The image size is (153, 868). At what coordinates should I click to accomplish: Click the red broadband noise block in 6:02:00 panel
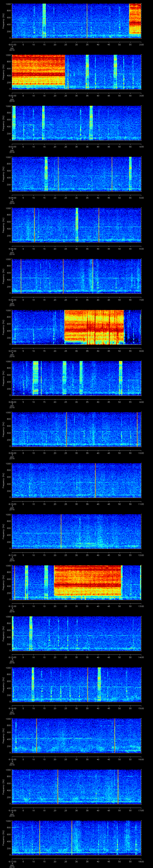pyautogui.click(x=38, y=70)
